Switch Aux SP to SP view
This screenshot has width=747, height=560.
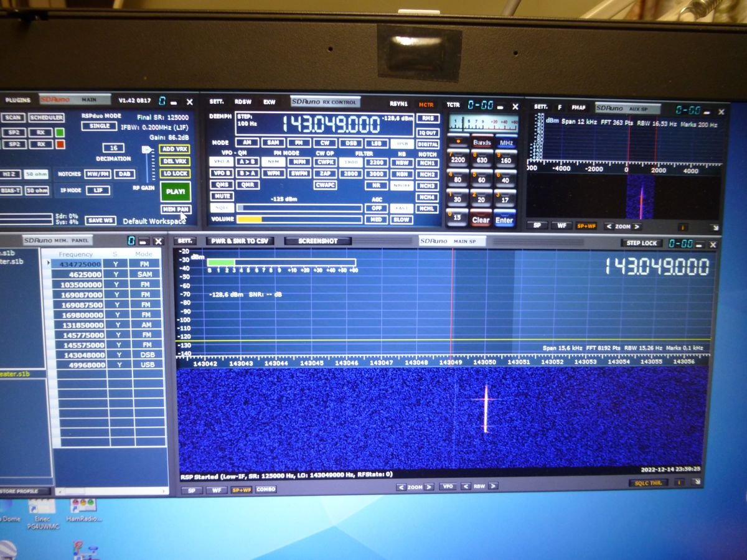click(x=537, y=226)
